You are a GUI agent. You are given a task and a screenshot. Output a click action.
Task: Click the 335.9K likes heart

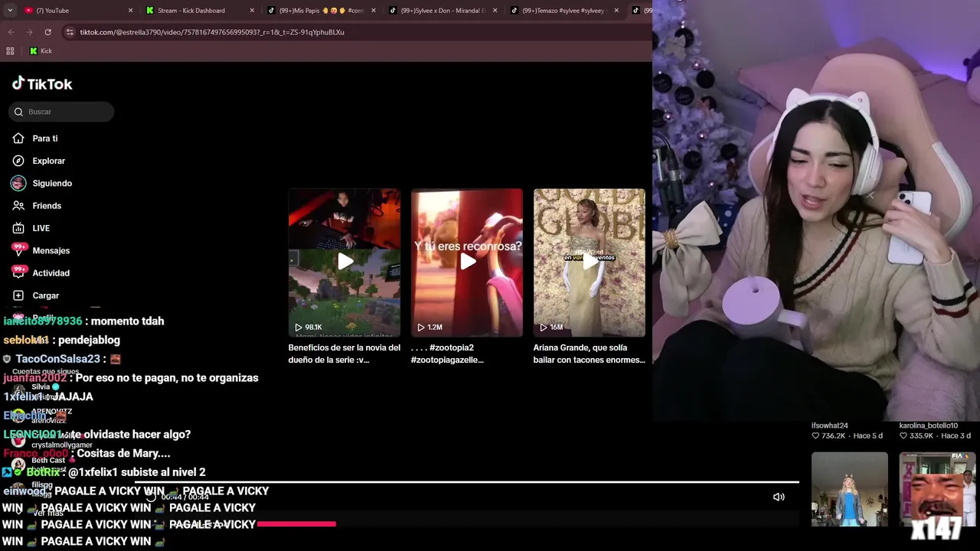(x=903, y=436)
